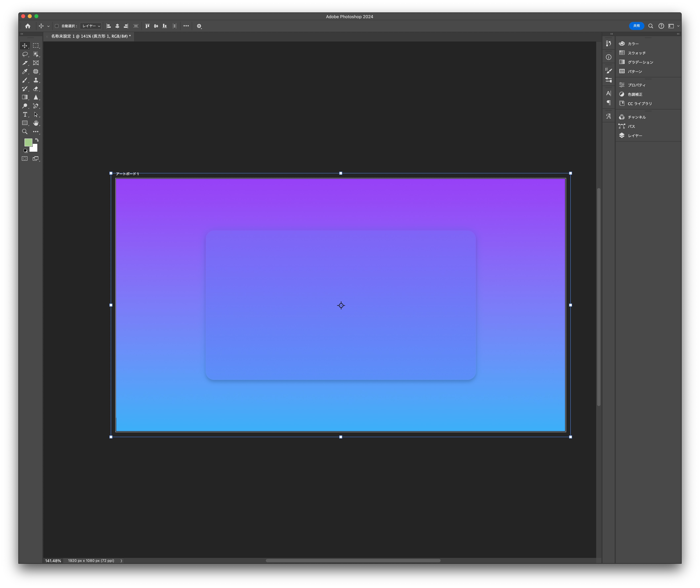Align vertical centers in options bar

tap(156, 26)
